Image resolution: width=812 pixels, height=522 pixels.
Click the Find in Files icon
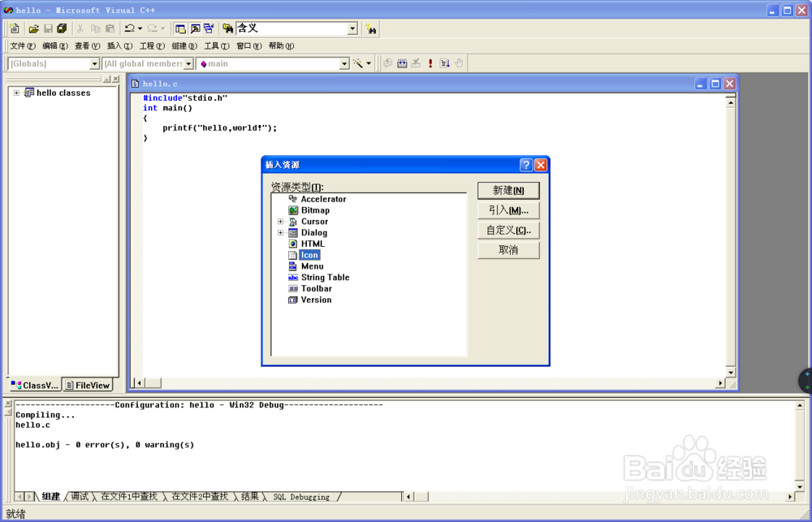[228, 28]
